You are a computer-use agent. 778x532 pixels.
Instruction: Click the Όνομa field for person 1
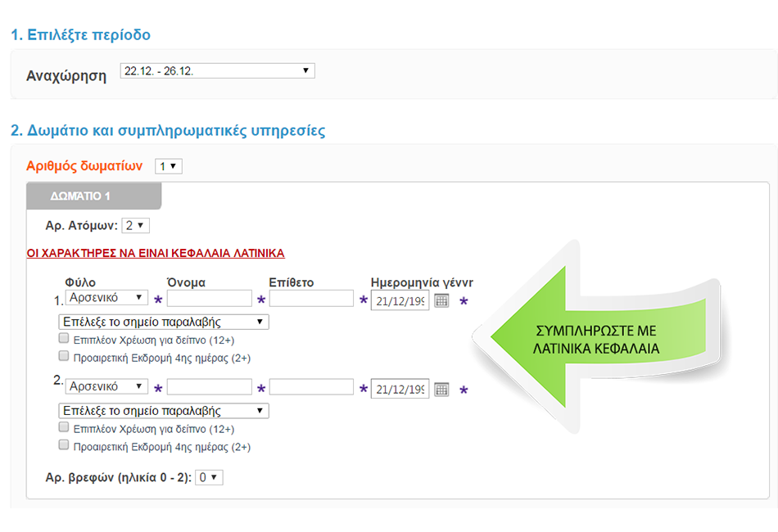(x=209, y=299)
